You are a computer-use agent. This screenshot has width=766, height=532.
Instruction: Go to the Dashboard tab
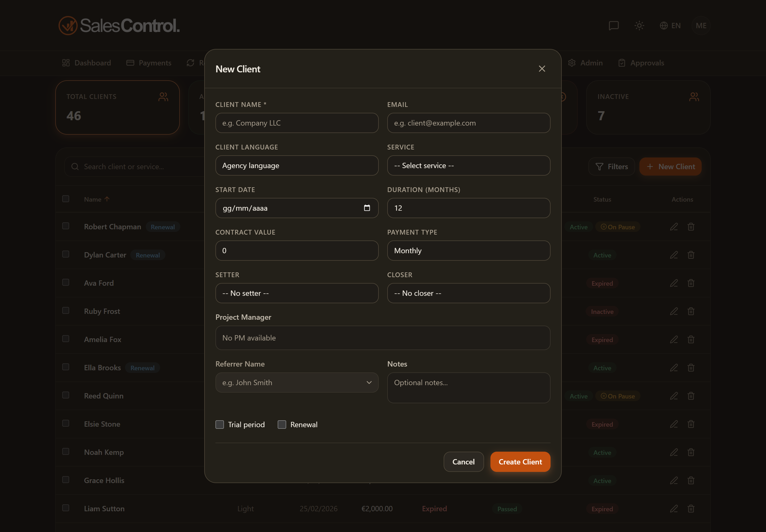coord(86,63)
